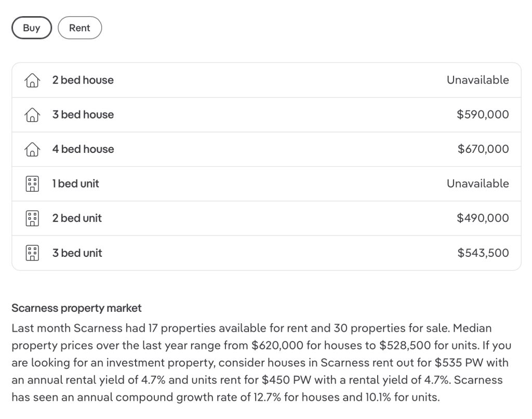Open the 3 bed unit row label
Screen dimensions: 532x419
point(77,253)
